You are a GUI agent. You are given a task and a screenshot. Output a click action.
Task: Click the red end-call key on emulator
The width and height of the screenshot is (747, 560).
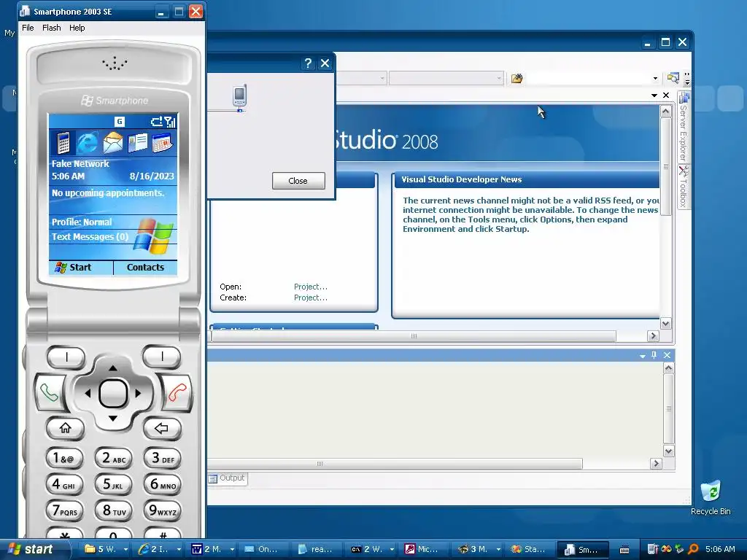[x=177, y=393]
